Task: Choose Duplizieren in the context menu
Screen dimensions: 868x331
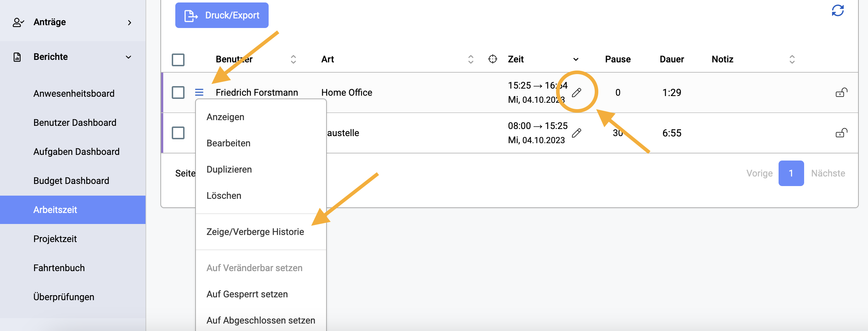Action: point(229,169)
